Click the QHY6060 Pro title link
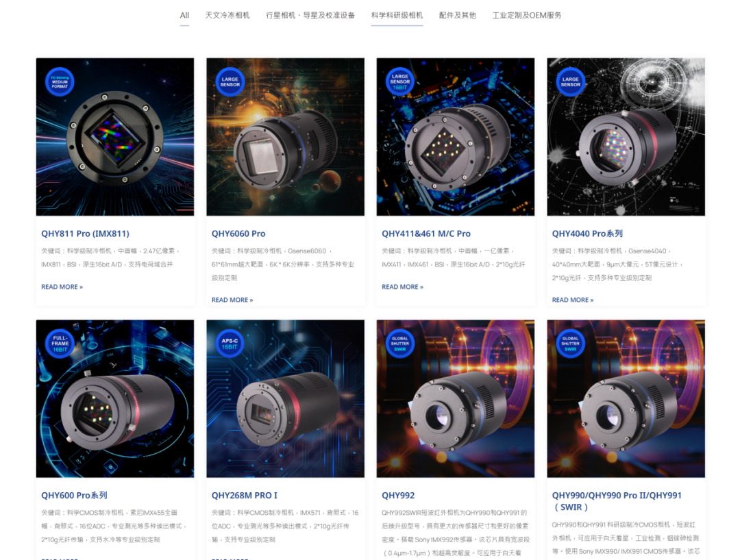Viewport: 740px width, 560px height. 238,234
